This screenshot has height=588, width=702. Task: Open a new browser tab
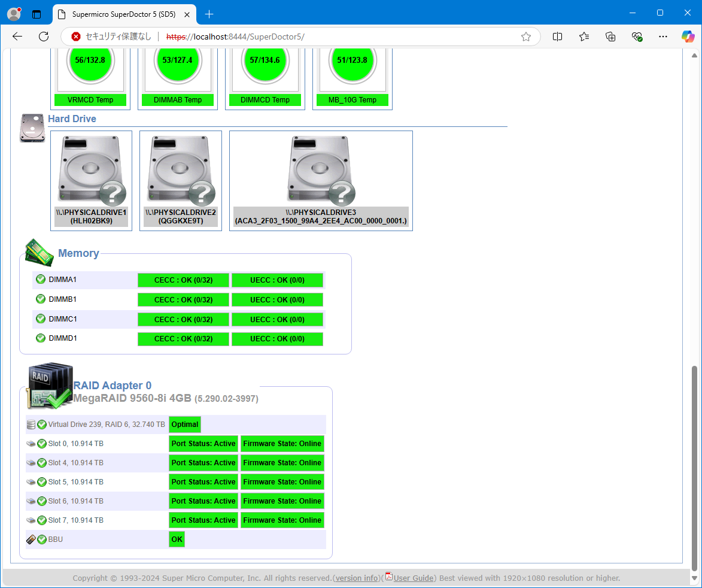(209, 14)
